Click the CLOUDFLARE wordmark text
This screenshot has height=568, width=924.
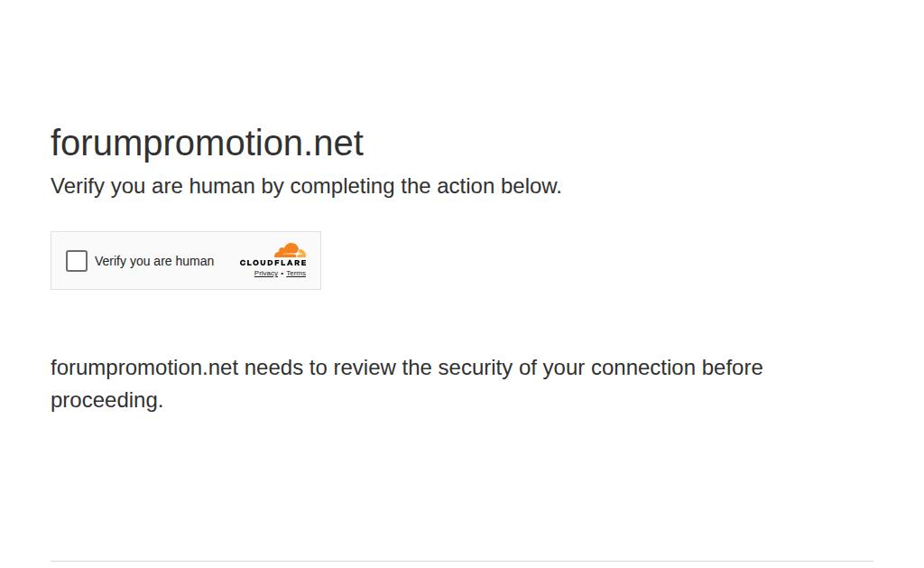click(273, 263)
